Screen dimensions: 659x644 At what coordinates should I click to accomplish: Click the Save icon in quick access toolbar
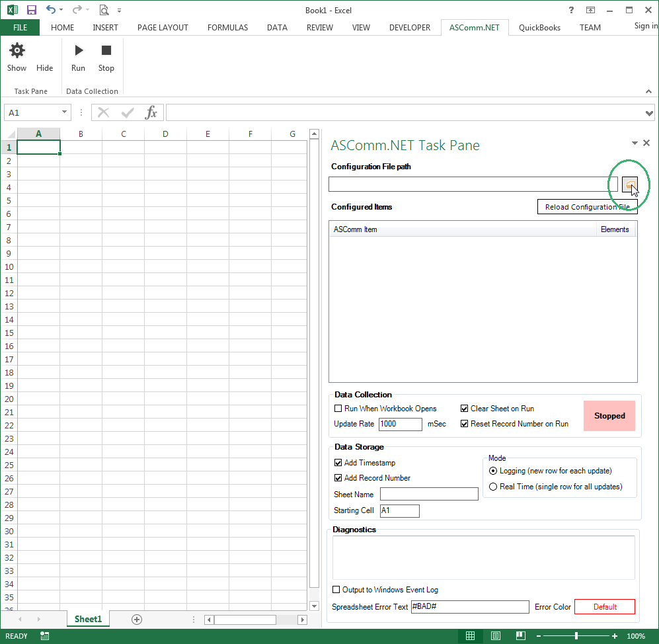tap(32, 10)
